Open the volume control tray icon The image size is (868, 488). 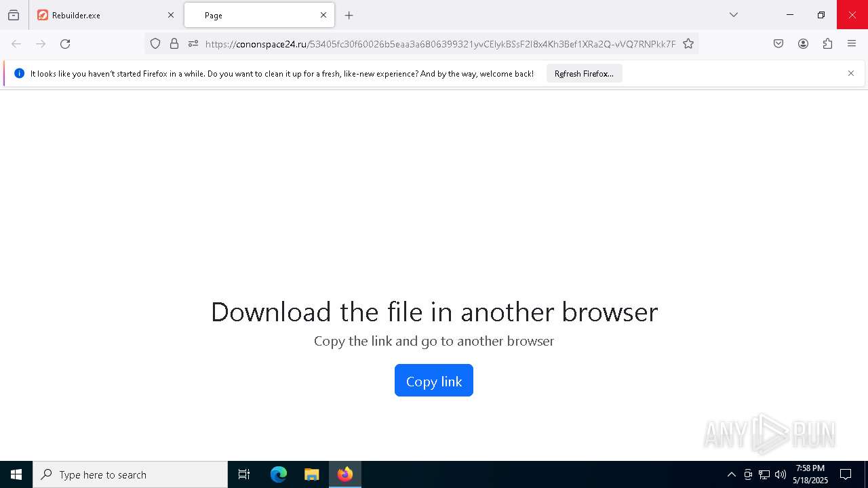point(781,474)
